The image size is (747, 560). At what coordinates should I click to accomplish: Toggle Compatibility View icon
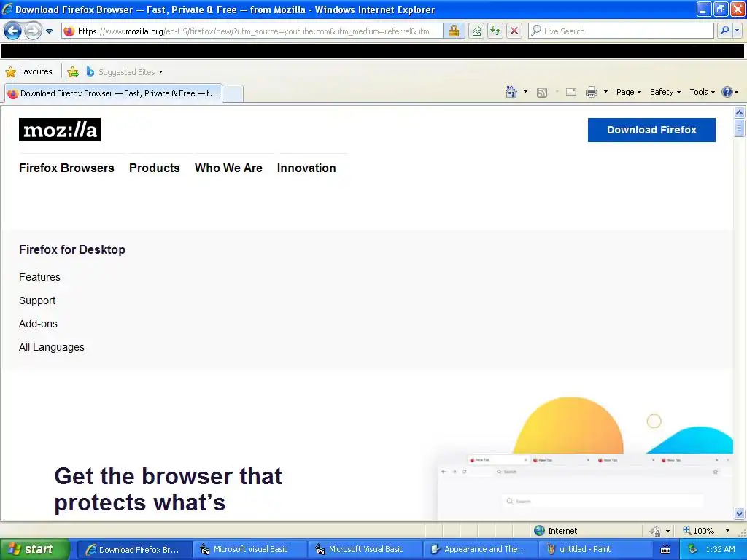coord(476,31)
